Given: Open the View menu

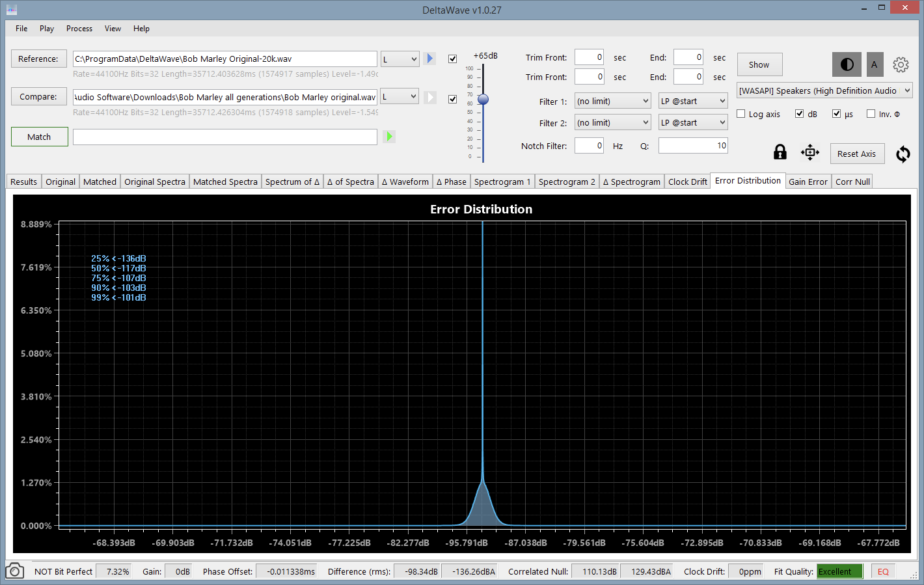Looking at the screenshot, I should point(113,29).
